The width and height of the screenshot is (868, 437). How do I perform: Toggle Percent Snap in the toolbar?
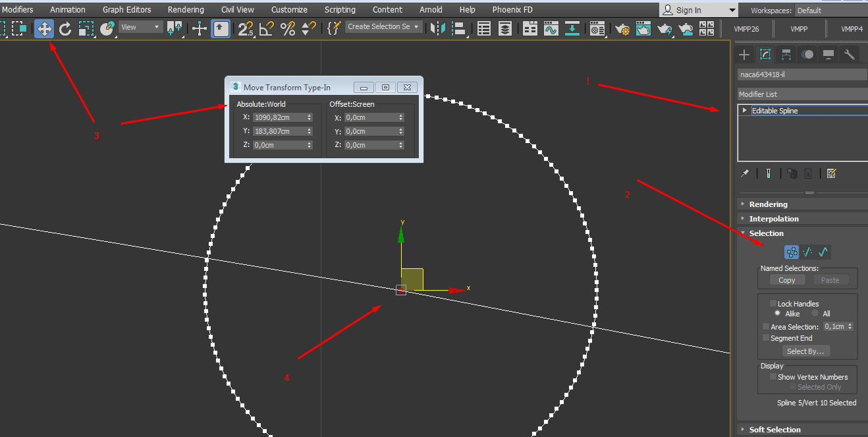click(x=288, y=28)
